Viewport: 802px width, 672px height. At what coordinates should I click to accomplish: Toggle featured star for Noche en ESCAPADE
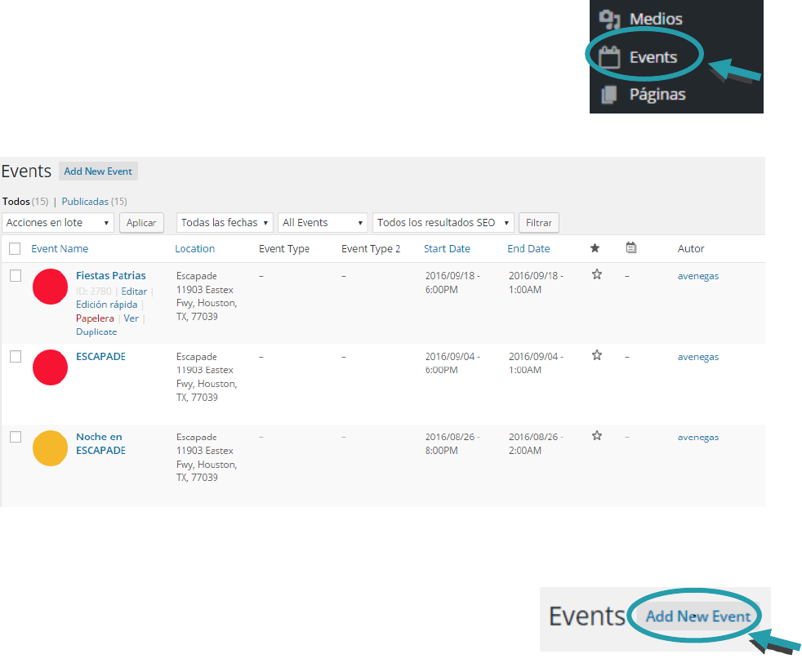[597, 436]
